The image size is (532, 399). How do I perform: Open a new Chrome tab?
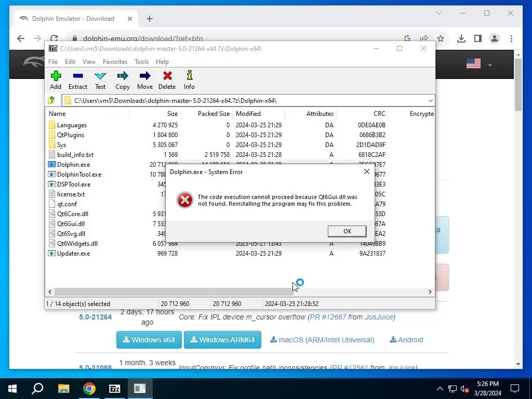click(149, 19)
